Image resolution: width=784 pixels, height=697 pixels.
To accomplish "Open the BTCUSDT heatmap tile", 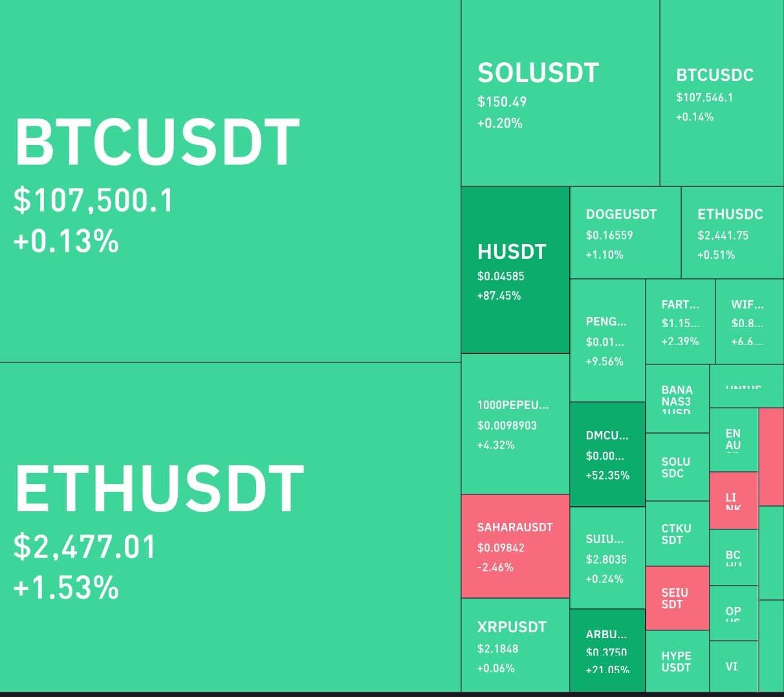I will (230, 181).
